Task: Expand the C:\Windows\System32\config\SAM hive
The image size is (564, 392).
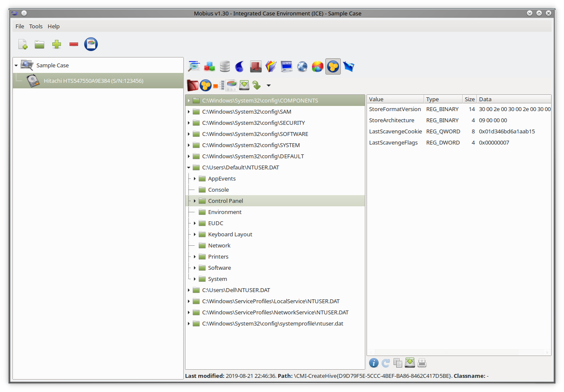Action: [x=189, y=112]
